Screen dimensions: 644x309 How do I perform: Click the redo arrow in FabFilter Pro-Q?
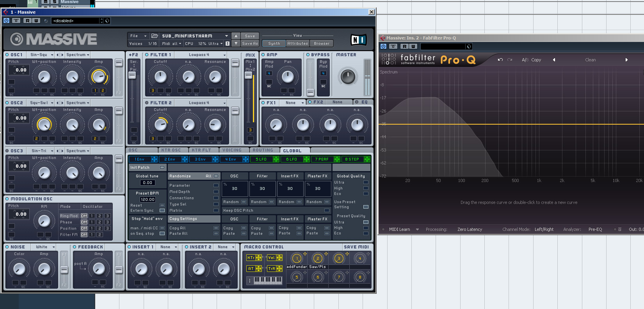(510, 60)
